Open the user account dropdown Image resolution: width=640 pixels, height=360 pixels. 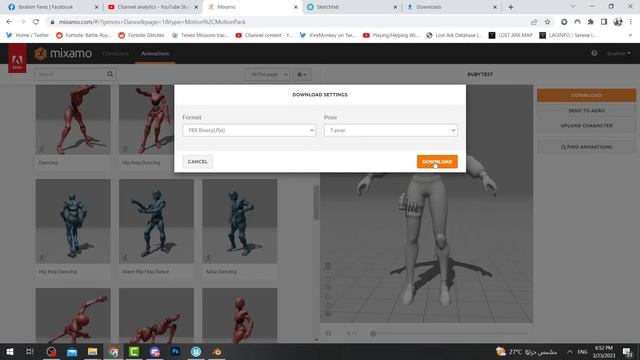(x=618, y=53)
